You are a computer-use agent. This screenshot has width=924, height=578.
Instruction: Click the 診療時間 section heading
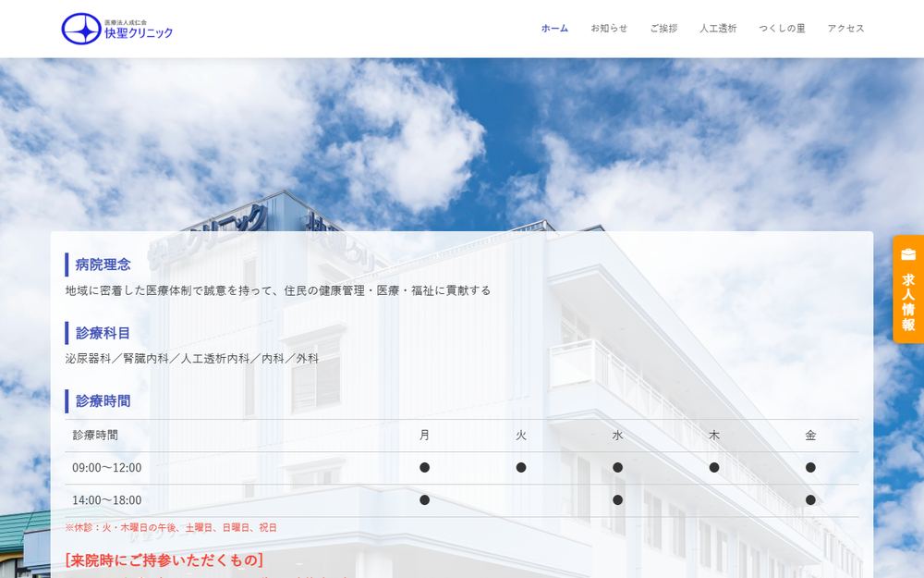tap(103, 401)
